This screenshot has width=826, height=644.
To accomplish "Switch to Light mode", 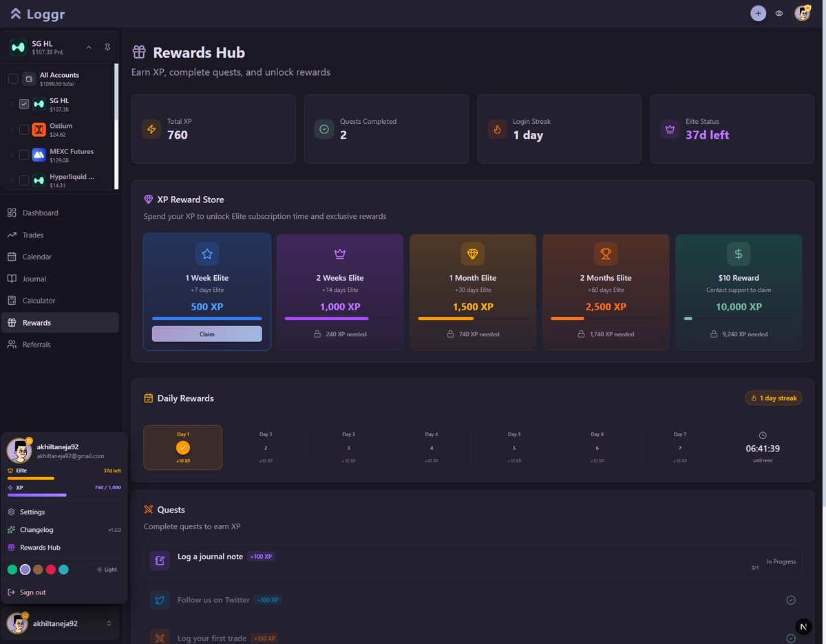I will click(107, 570).
